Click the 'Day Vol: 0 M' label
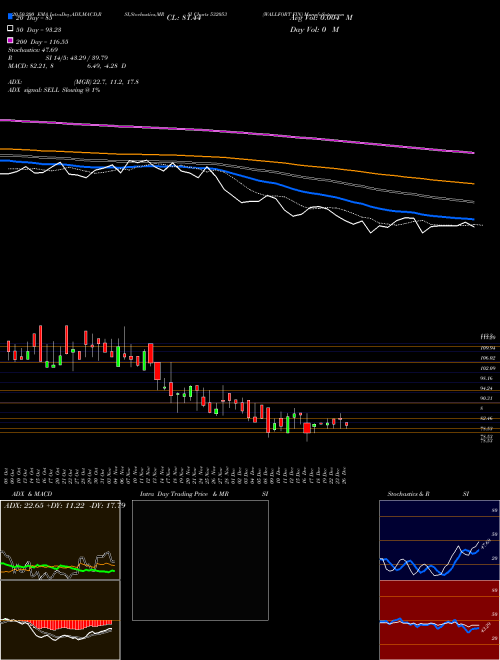The image size is (500, 660). pyautogui.click(x=315, y=29)
